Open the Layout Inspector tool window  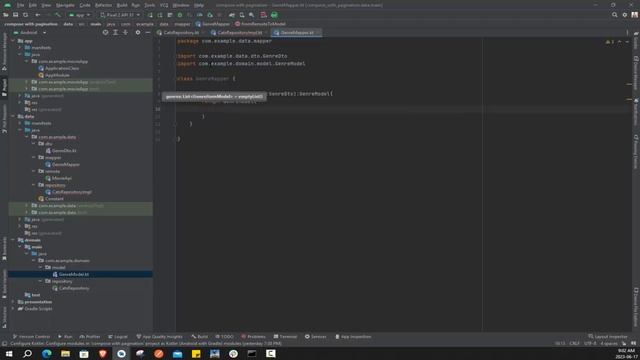pyautogui.click(x=608, y=336)
